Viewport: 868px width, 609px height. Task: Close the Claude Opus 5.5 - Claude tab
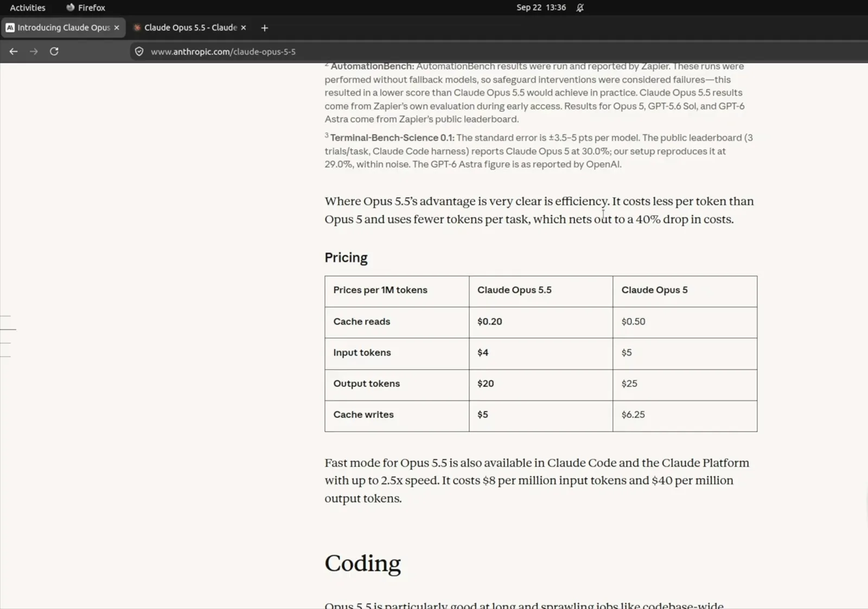click(x=244, y=28)
